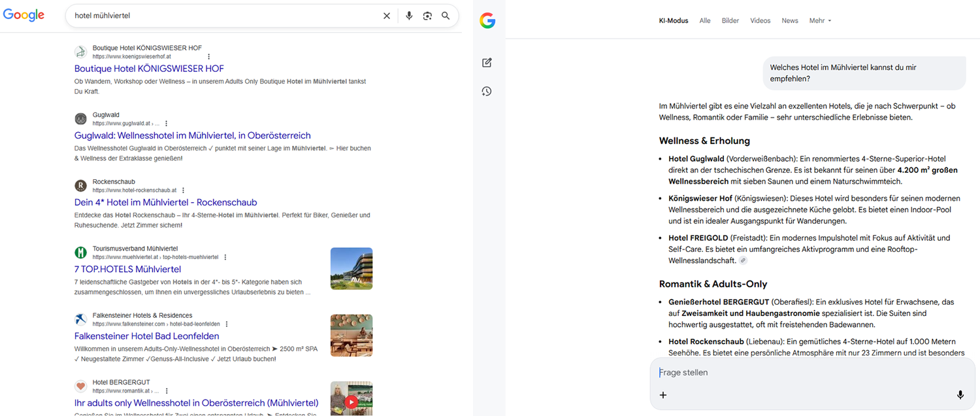Clear the search query with the X icon
980x416 pixels.
387,16
